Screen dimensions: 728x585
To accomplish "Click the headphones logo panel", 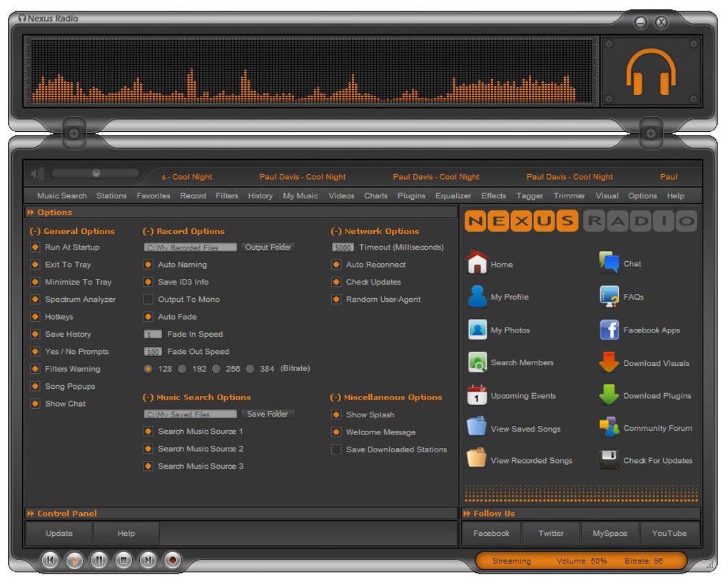I will [651, 71].
